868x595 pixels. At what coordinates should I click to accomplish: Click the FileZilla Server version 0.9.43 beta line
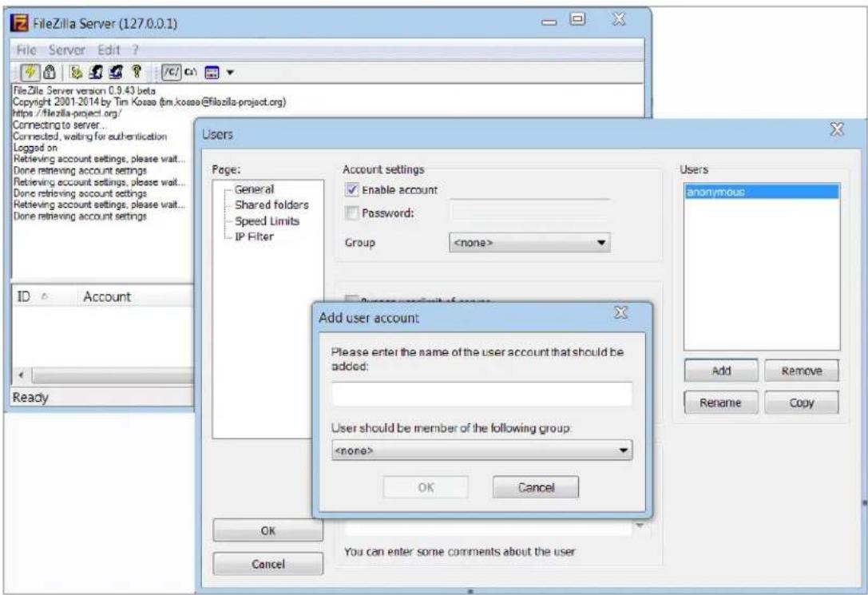[x=84, y=90]
